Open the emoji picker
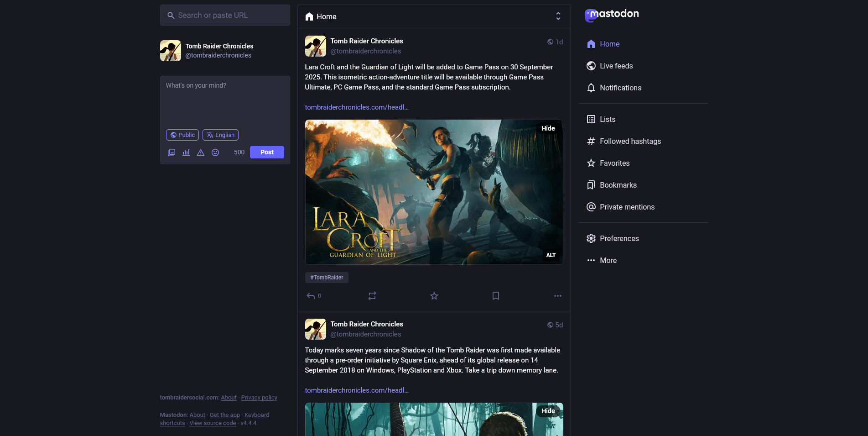Image resolution: width=868 pixels, height=436 pixels. point(215,152)
